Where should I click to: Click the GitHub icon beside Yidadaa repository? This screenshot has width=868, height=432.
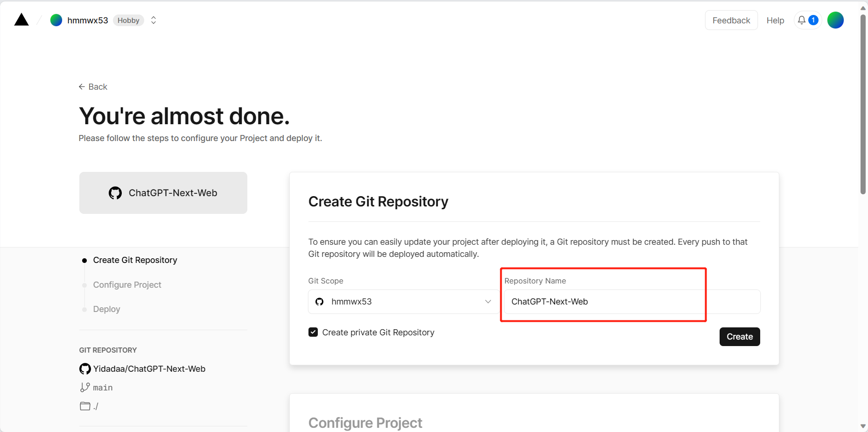click(x=85, y=369)
